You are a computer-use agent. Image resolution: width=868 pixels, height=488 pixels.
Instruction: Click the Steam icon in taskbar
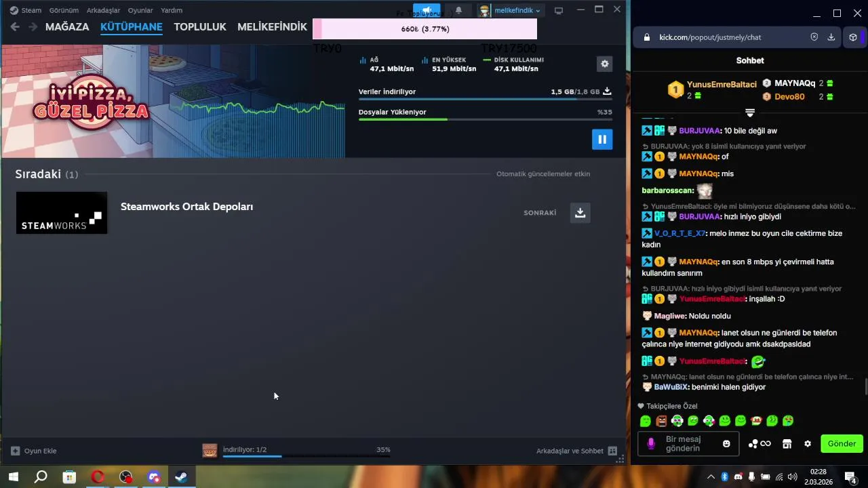point(181,476)
